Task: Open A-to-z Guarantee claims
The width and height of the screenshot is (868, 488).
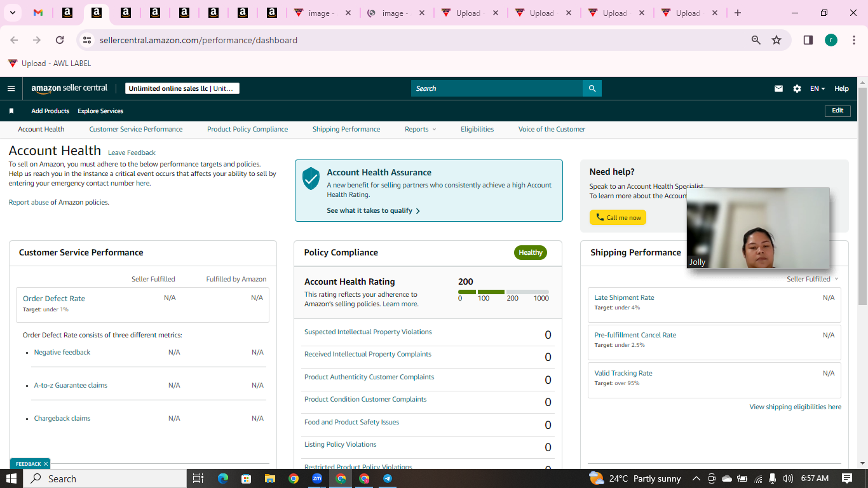Action: point(71,385)
